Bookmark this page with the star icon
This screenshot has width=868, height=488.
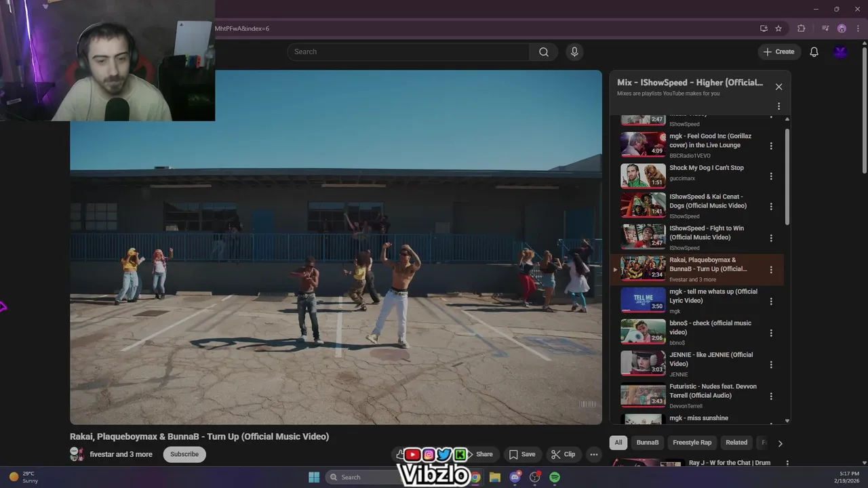click(x=778, y=28)
